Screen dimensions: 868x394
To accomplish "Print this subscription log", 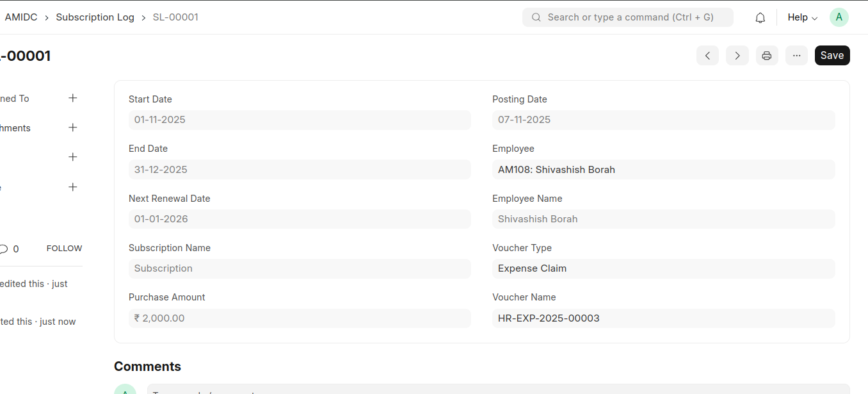I will click(x=766, y=56).
